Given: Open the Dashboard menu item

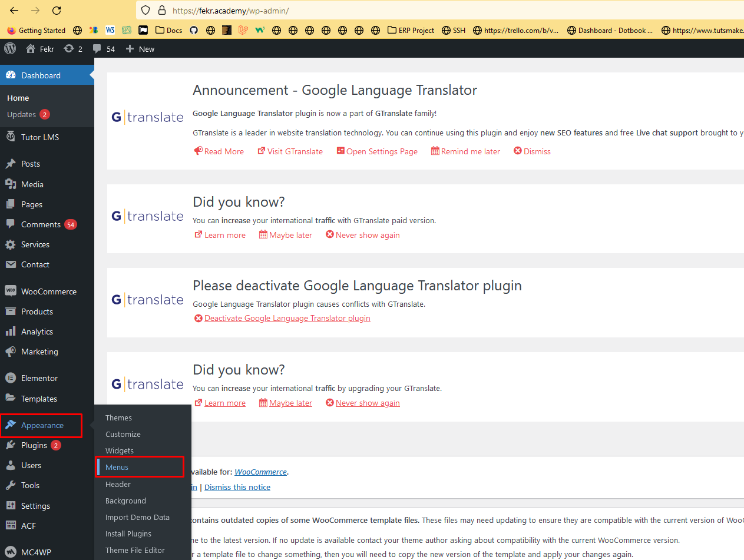Looking at the screenshot, I should (47, 75).
